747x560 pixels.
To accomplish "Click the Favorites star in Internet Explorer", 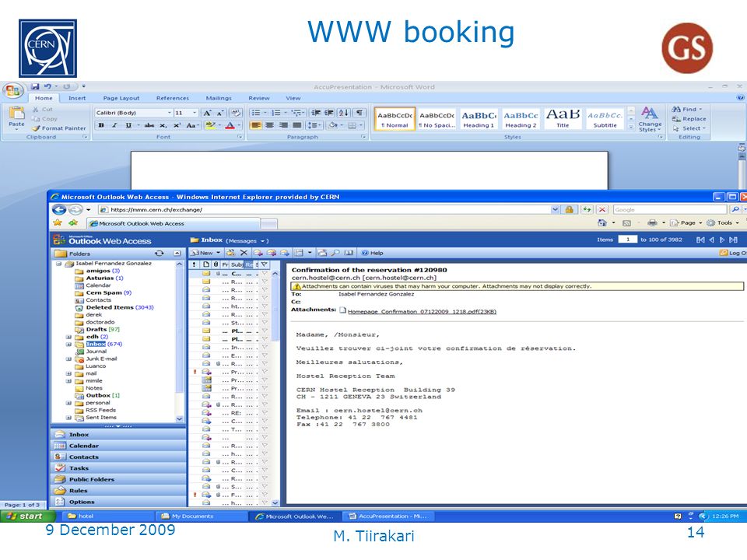I will click(58, 223).
